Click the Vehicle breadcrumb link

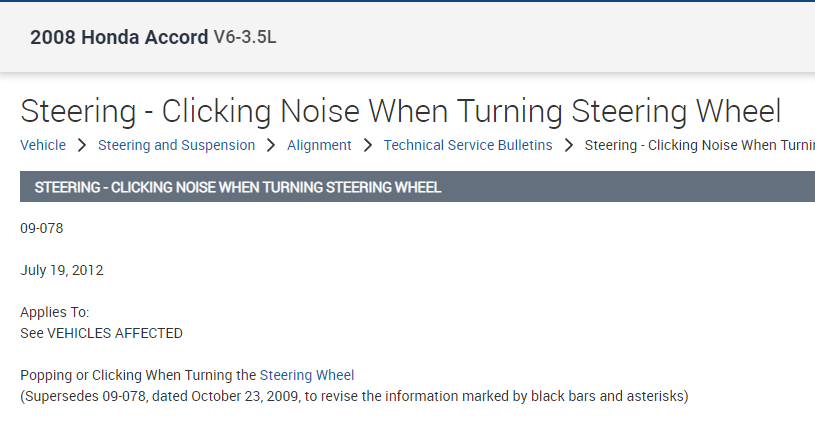(43, 145)
